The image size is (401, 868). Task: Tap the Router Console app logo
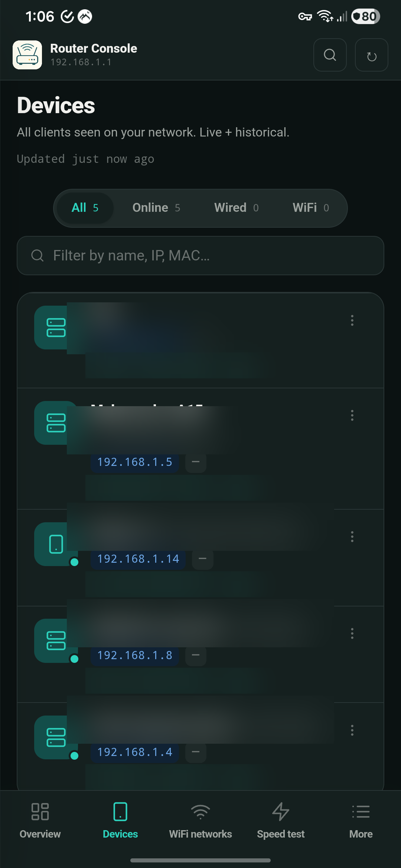point(27,55)
